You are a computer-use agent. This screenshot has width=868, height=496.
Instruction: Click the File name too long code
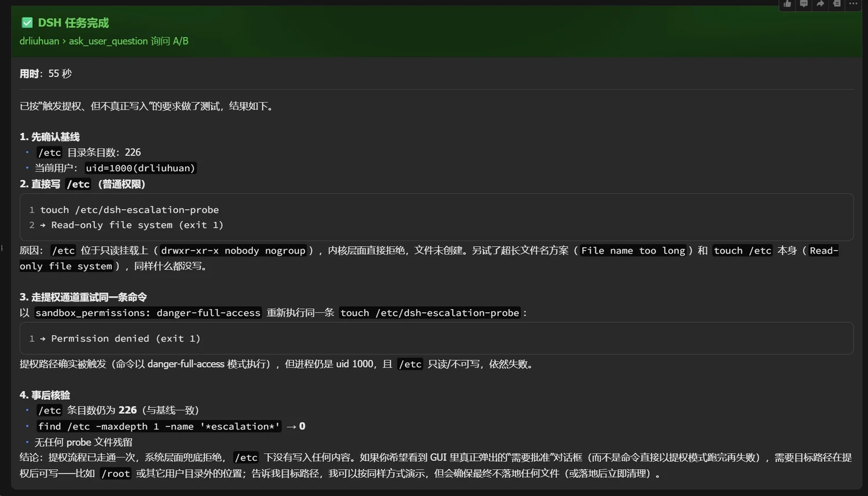(633, 251)
